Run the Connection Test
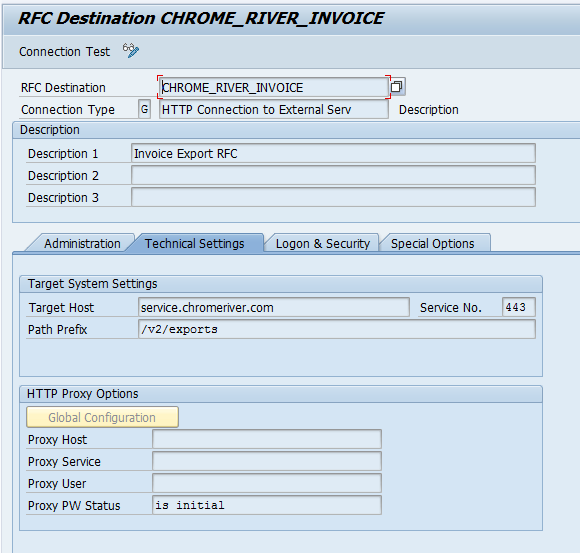This screenshot has width=580, height=553. pyautogui.click(x=64, y=51)
